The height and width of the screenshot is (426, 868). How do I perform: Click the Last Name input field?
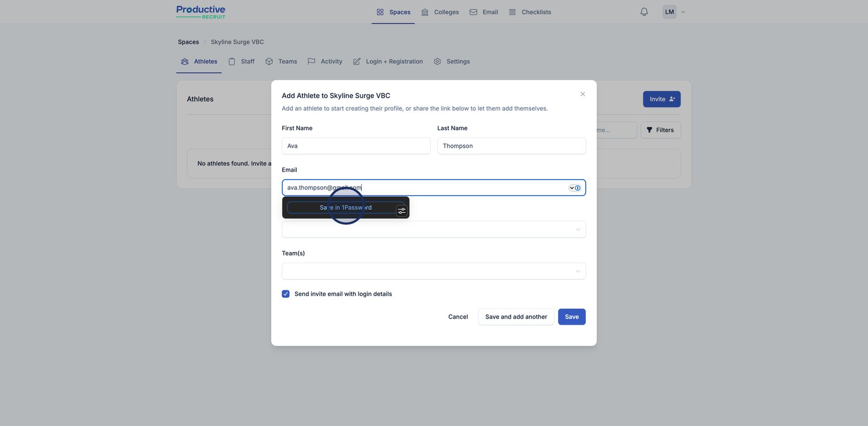(511, 146)
